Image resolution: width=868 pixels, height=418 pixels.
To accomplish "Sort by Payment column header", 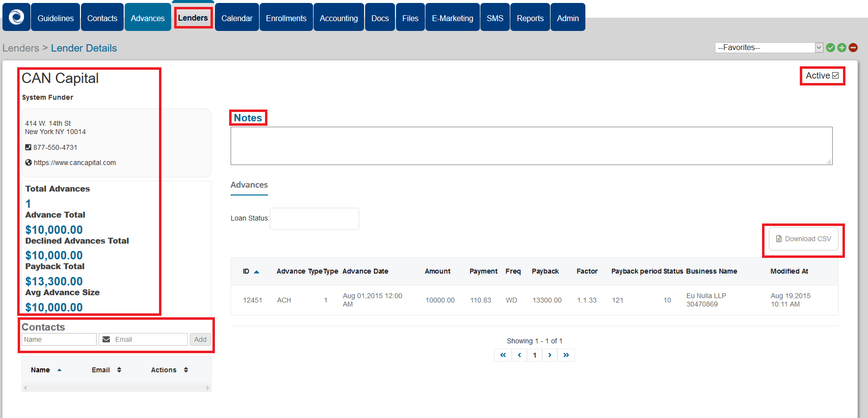I will coord(483,271).
